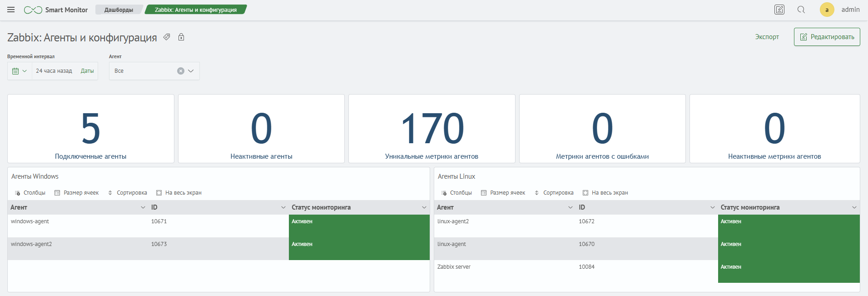Open Столбцы settings in Агенты Linux
The image size is (868, 296).
pyautogui.click(x=456, y=193)
